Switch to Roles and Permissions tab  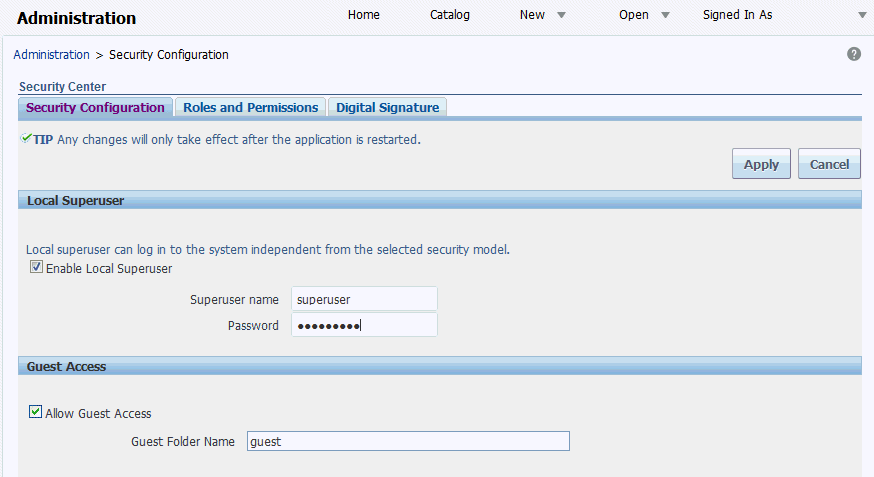click(250, 107)
